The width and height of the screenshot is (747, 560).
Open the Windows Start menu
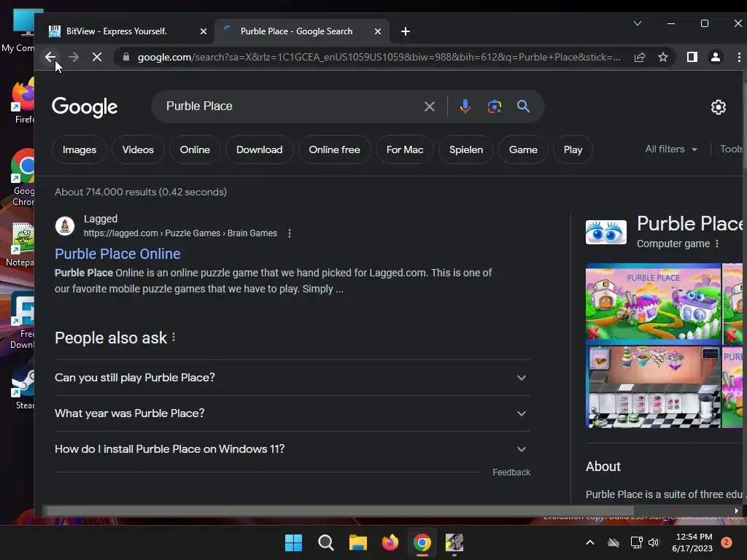point(293,542)
